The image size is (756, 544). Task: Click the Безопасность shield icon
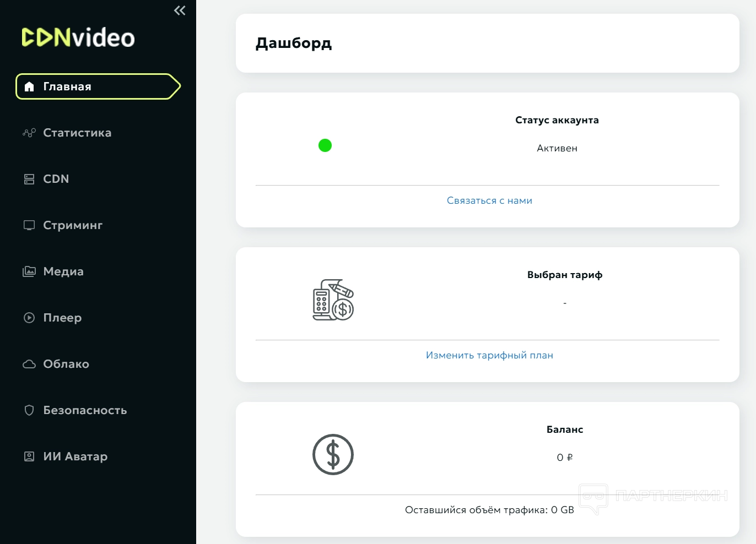29,410
